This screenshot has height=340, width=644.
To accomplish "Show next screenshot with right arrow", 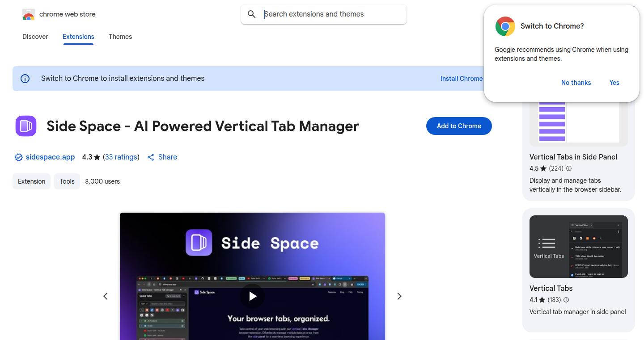I will (399, 296).
